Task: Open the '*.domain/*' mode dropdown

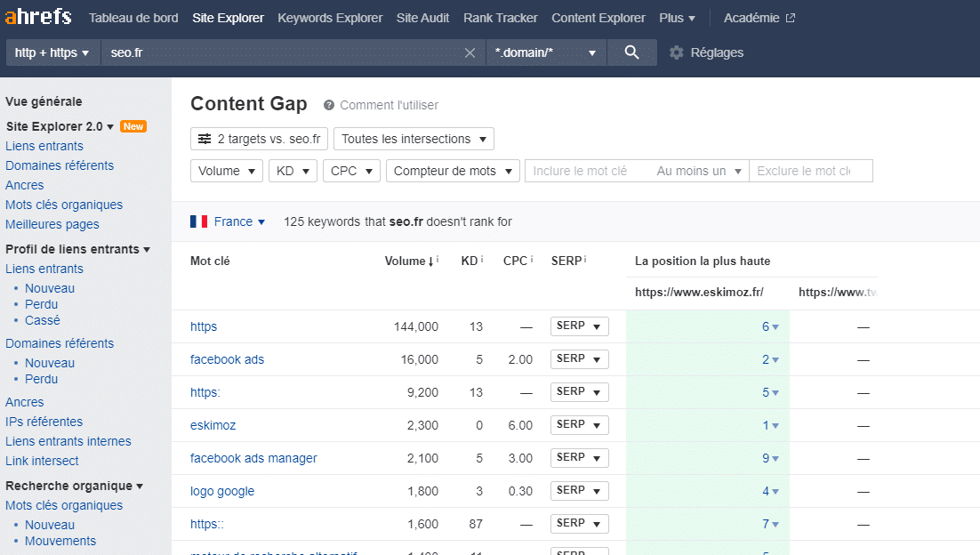Action: [545, 52]
